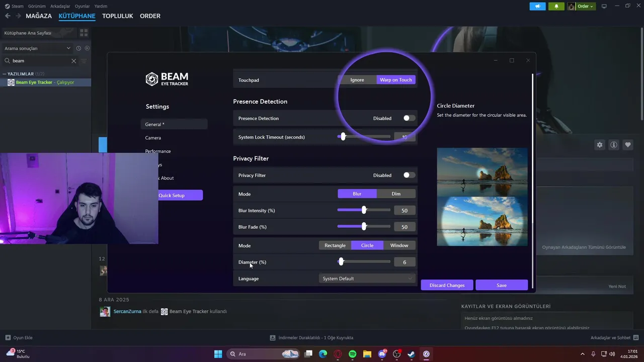The width and height of the screenshot is (644, 362).
Task: Open the Language System Default dropdown
Action: pos(367,279)
